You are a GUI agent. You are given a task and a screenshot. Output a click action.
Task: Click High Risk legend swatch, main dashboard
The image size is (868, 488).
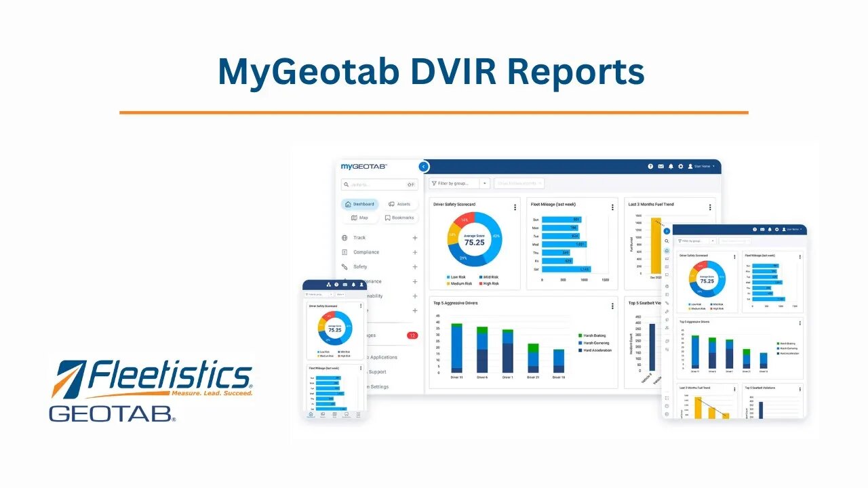click(x=480, y=283)
